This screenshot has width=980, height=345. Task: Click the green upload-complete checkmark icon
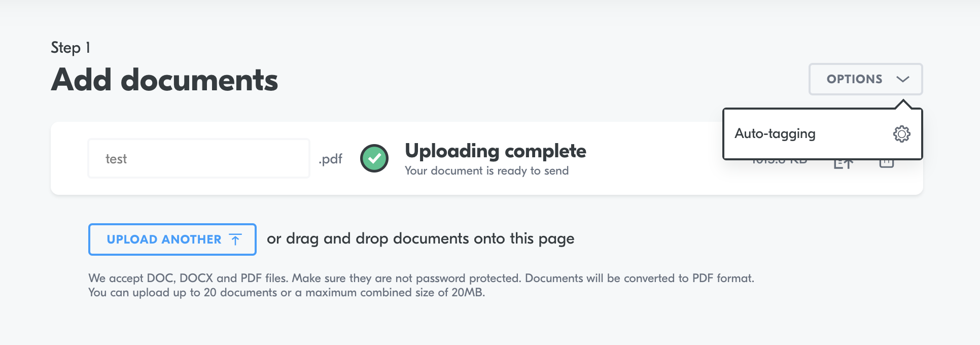pyautogui.click(x=374, y=158)
